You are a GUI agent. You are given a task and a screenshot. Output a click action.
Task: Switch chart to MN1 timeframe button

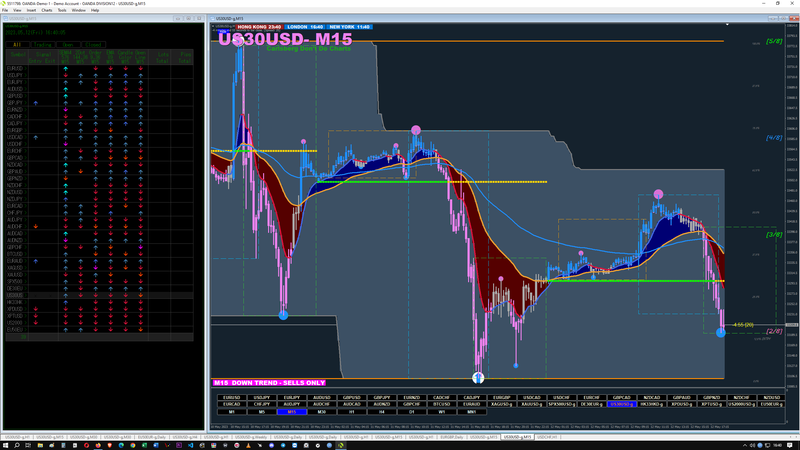471,412
